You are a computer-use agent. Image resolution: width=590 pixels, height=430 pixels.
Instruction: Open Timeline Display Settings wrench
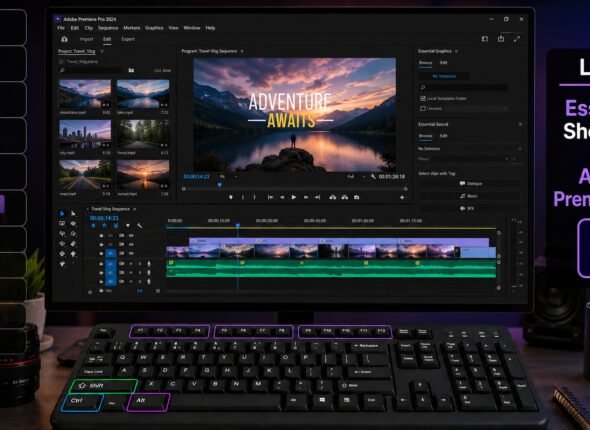[140, 226]
